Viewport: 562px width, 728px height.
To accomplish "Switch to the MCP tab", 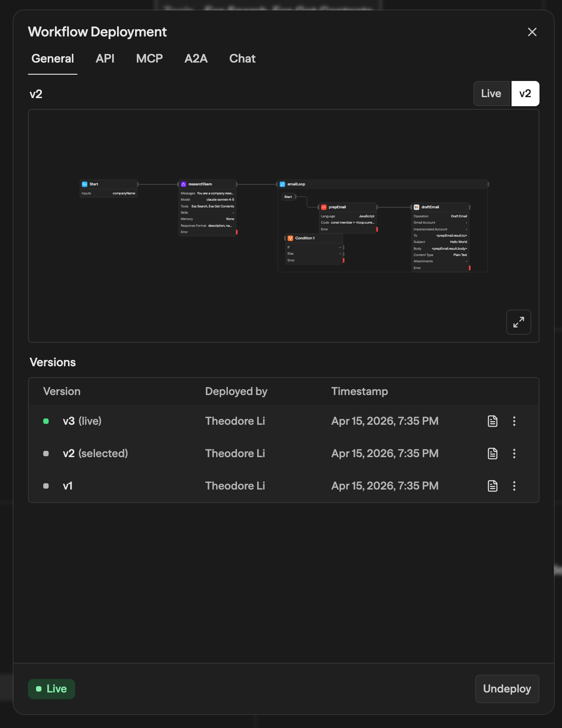I will pyautogui.click(x=150, y=59).
